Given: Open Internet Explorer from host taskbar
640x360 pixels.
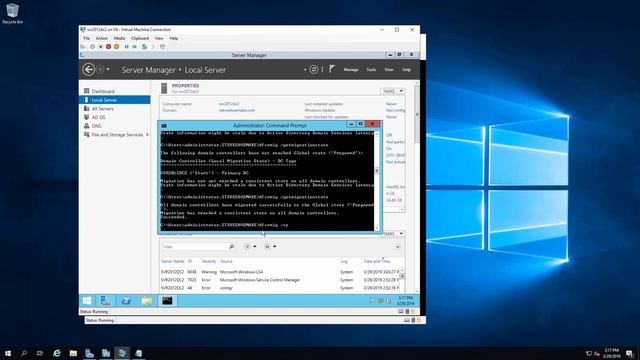Looking at the screenshot, I should (x=57, y=353).
